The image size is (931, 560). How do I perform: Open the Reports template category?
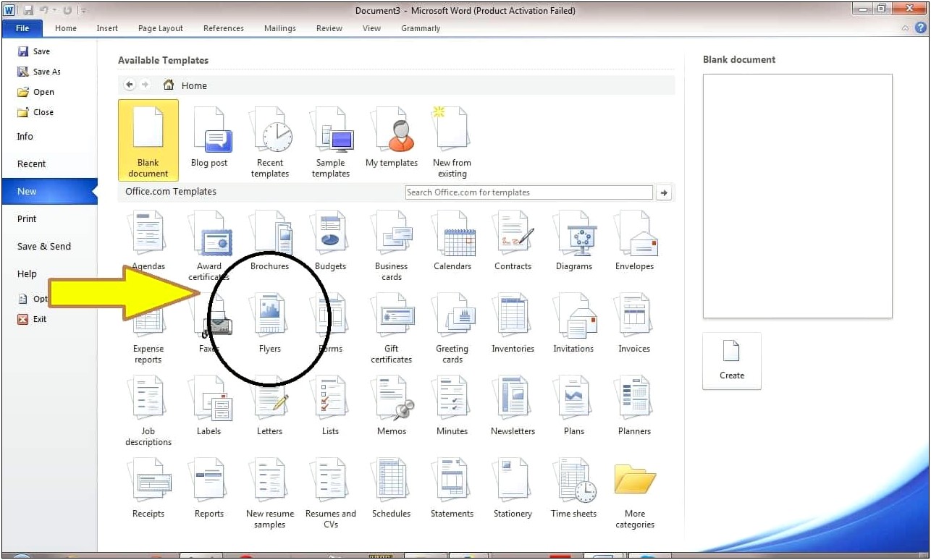click(x=208, y=488)
